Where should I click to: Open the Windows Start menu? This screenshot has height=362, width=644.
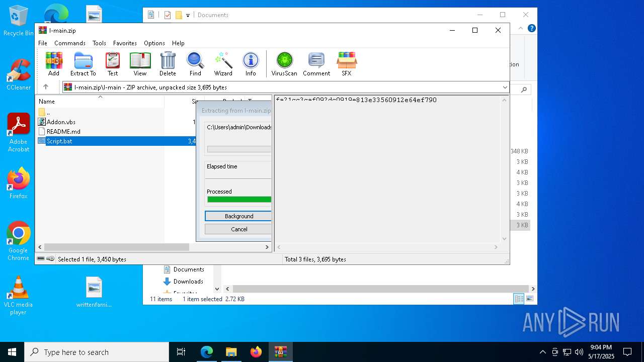pos(12,352)
